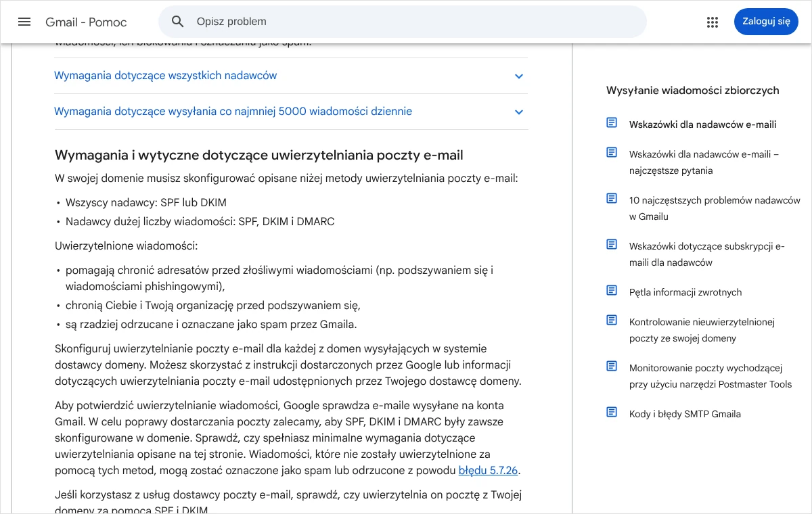Viewport: 812px width, 514px height.
Task: Click article icon beside najczęstsze pytania entry
Action: (612, 153)
